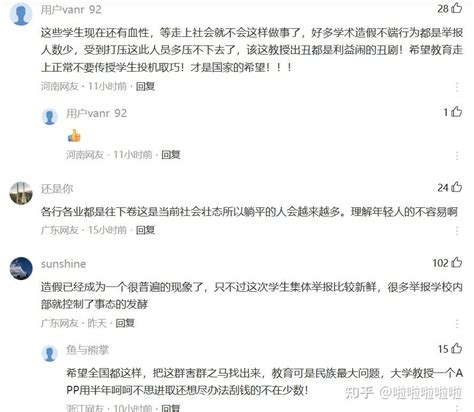Like the top comment with 28 likes
Image resolution: width=474 pixels, height=412 pixels.
456,8
